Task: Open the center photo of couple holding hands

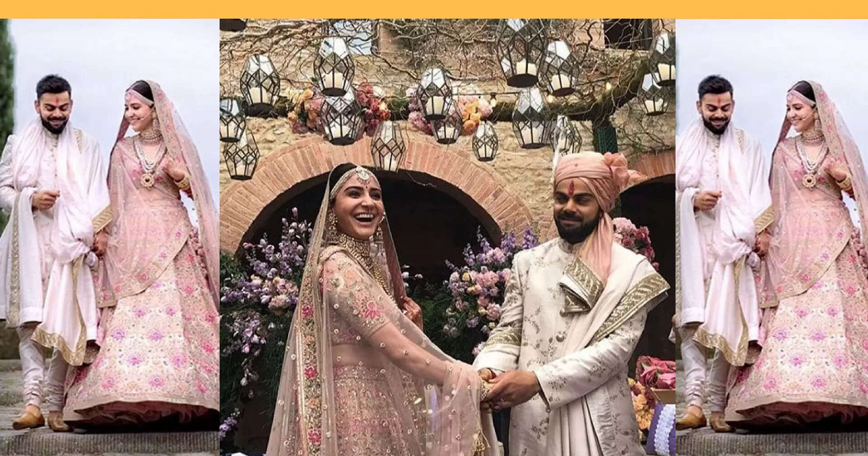Action: click(448, 237)
